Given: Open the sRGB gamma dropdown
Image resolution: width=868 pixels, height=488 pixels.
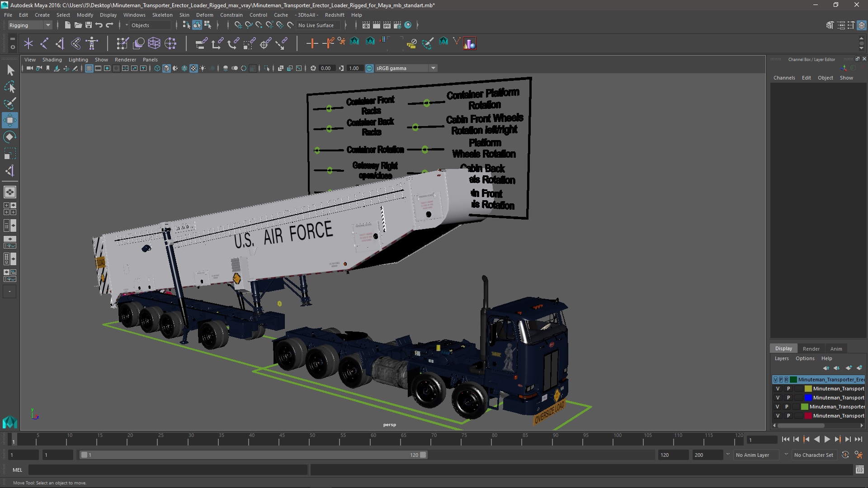Looking at the screenshot, I should (x=406, y=68).
